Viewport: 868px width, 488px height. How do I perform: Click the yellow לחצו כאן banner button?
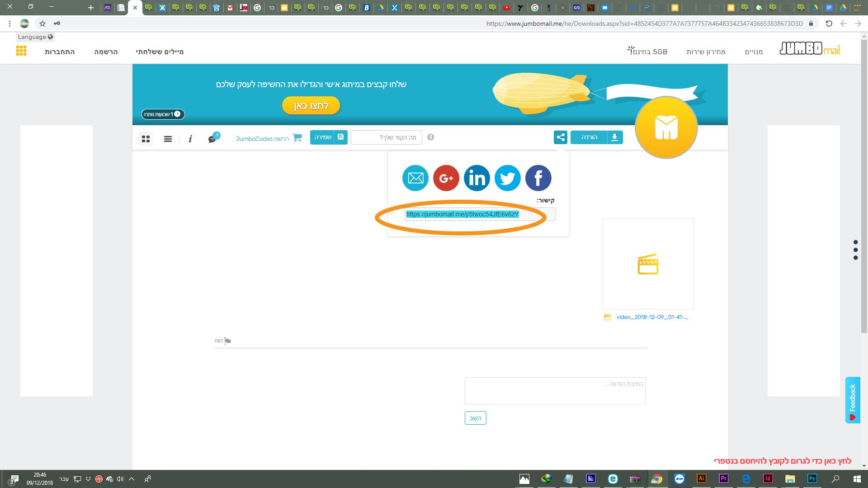coord(311,106)
